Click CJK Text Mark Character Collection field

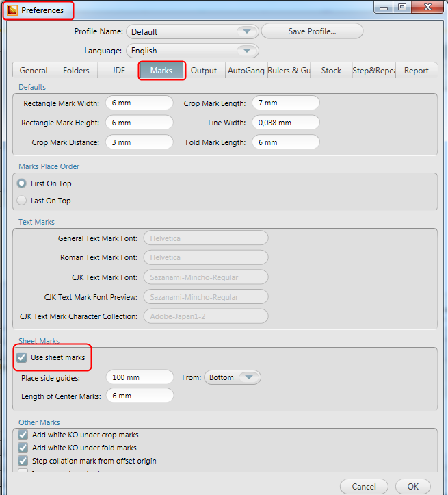click(206, 316)
